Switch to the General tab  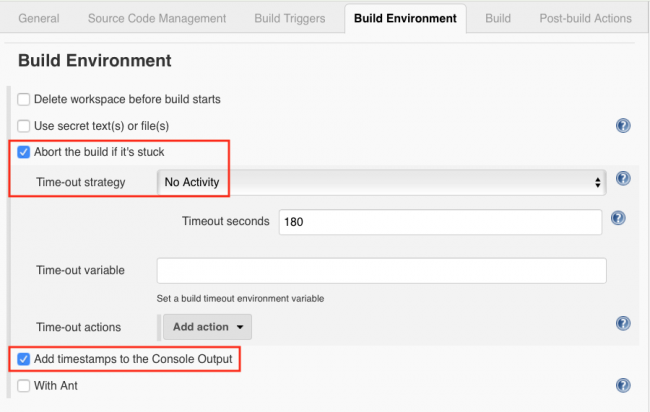coord(39,18)
